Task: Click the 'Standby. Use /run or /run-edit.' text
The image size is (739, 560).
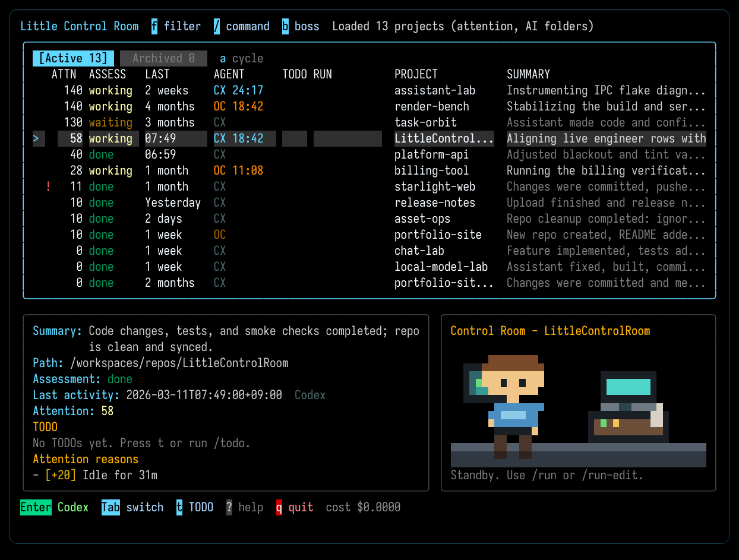Action: (547, 475)
